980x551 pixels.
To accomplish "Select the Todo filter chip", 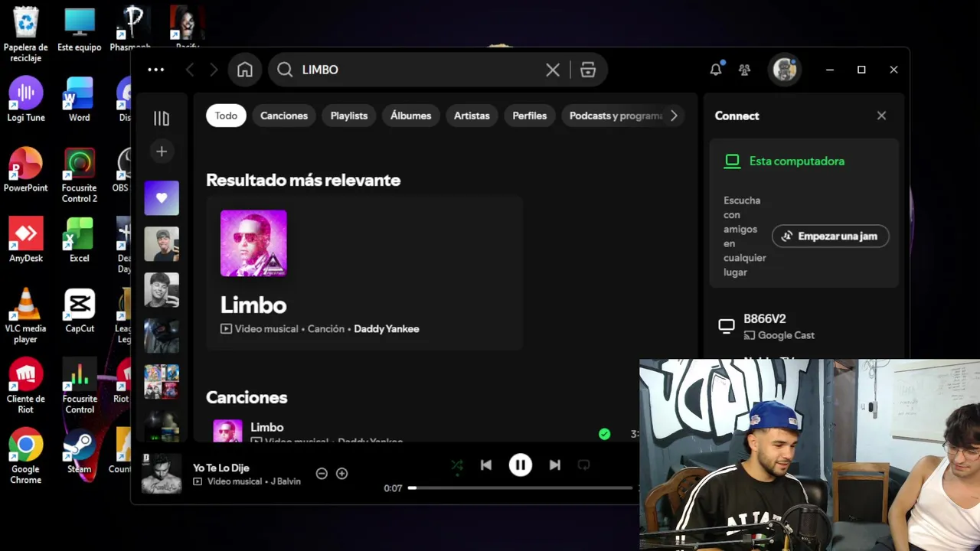I will click(x=226, y=116).
